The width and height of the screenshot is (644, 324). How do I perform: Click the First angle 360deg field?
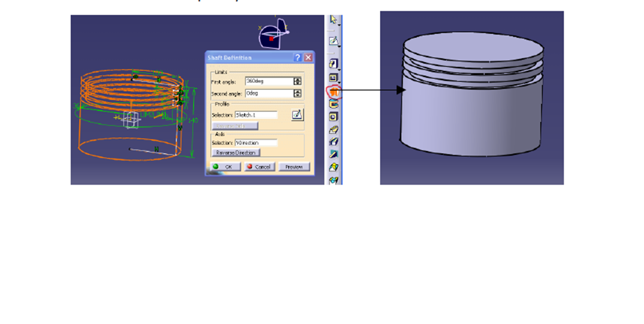269,82
